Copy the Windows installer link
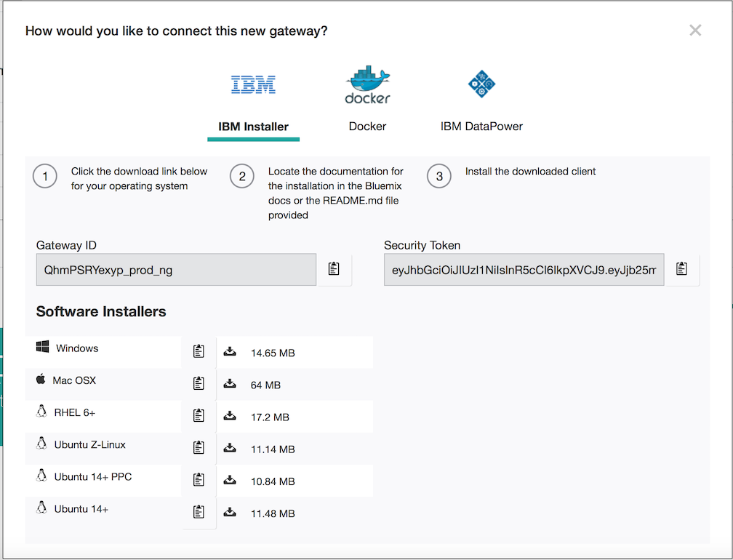The height and width of the screenshot is (560, 733). tap(199, 351)
